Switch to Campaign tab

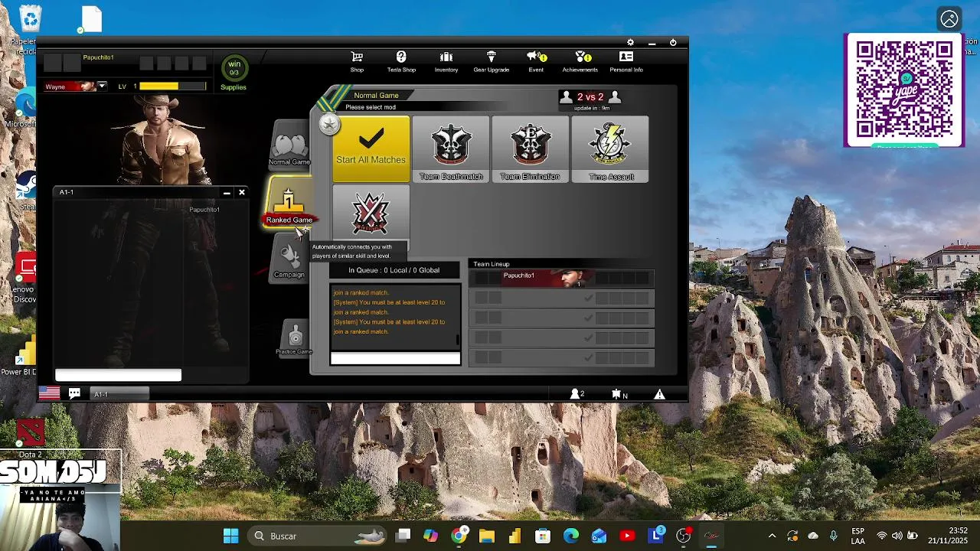(289, 259)
